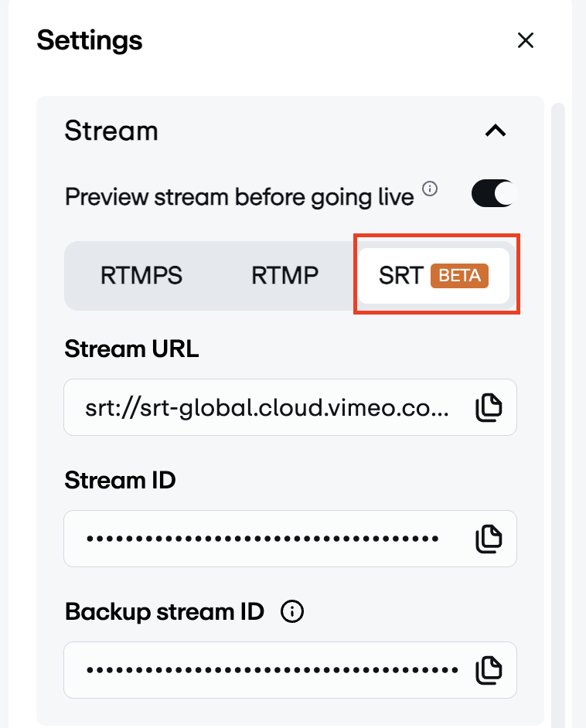Switch to the RTMPS protocol tab

tap(141, 276)
